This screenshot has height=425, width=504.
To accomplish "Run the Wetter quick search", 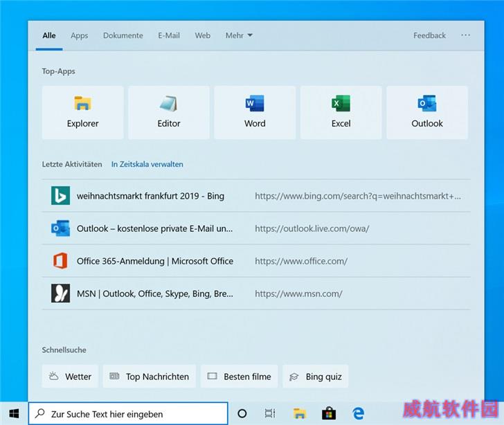I will click(70, 376).
